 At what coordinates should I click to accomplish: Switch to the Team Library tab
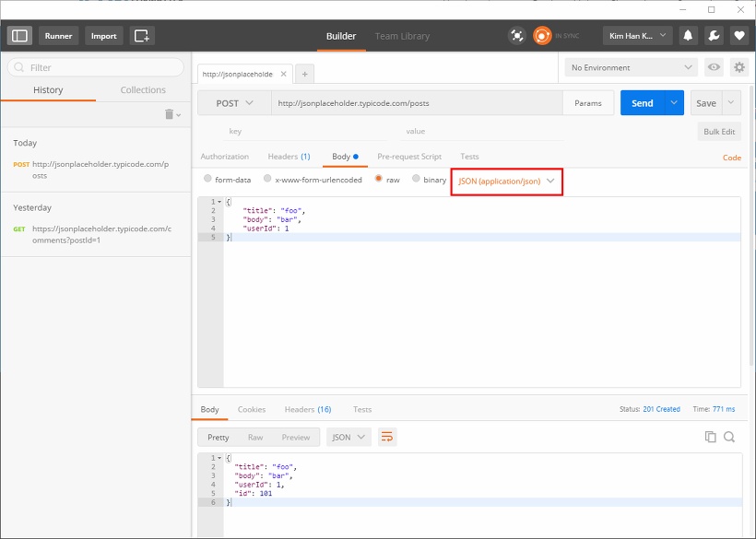pyautogui.click(x=402, y=36)
